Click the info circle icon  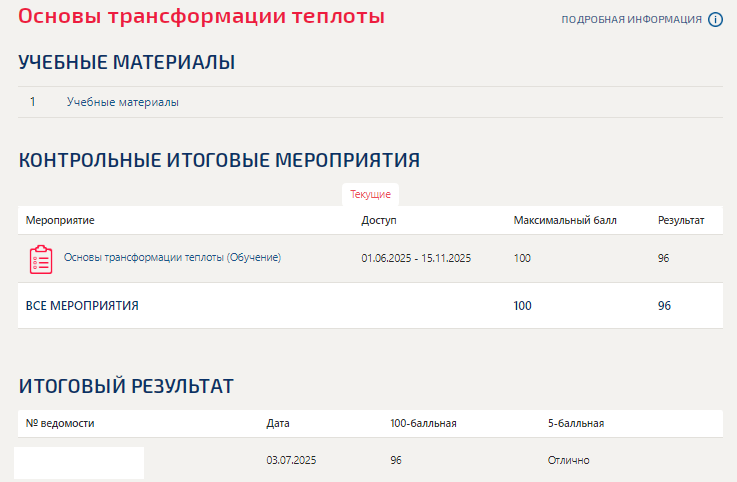(715, 20)
